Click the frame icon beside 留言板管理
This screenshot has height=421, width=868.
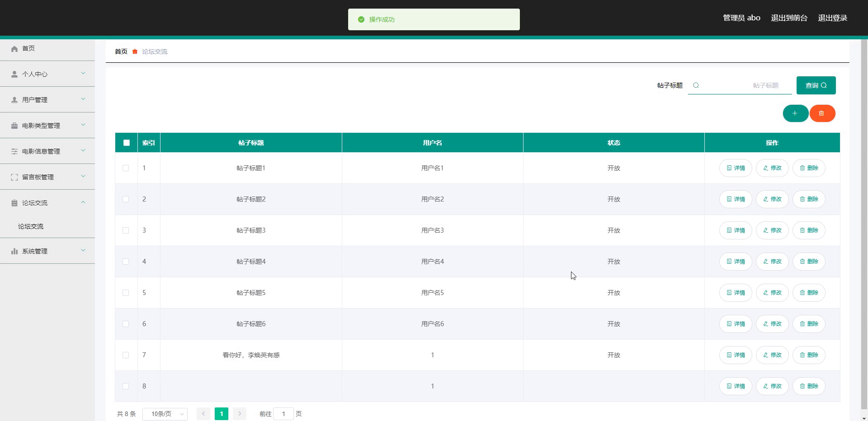coord(14,177)
